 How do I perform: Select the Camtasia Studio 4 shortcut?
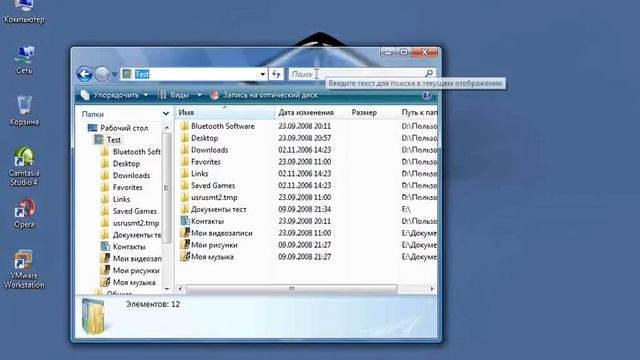[24, 167]
